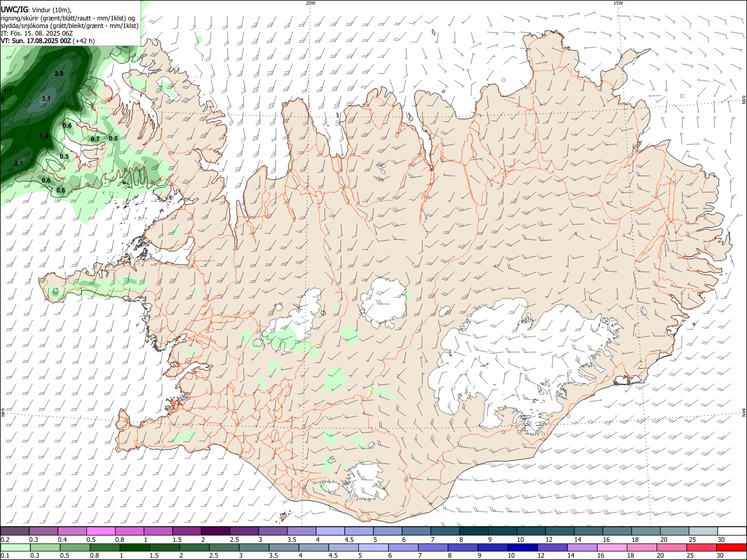
Task: Select the pink swatch above the lower scale's 18
Action: (x=641, y=548)
